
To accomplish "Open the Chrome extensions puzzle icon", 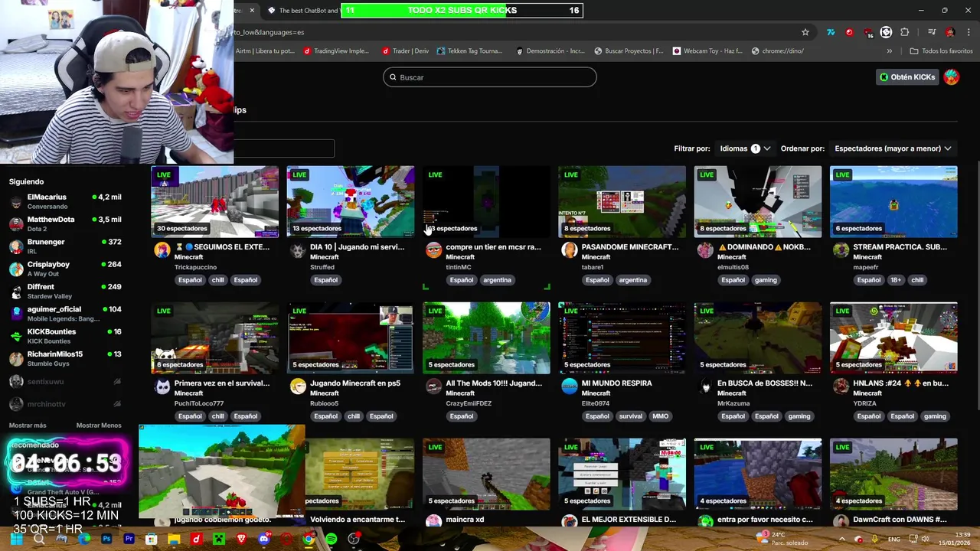I will tap(904, 32).
